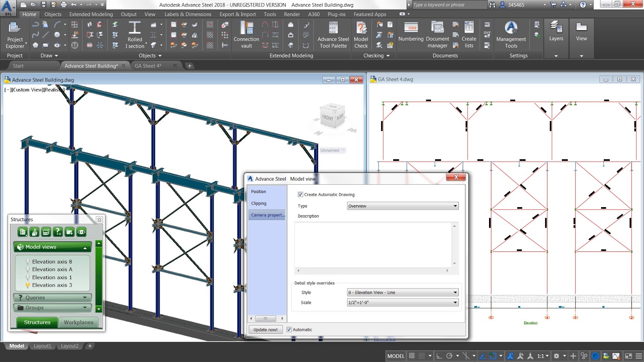Disable the Automatic checkbox
The width and height of the screenshot is (644, 362).
pyautogui.click(x=289, y=329)
